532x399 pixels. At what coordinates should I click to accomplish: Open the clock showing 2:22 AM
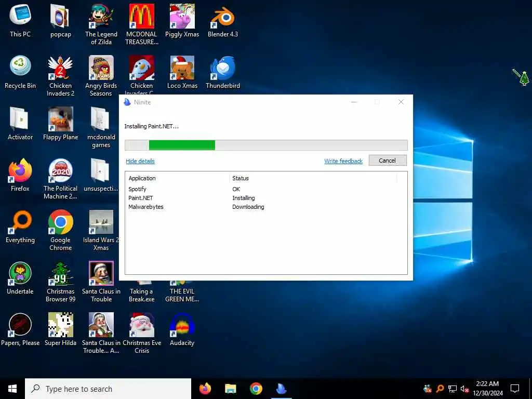coord(487,389)
